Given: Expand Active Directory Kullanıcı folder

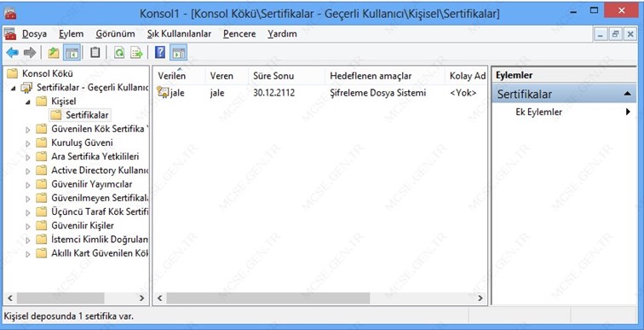Looking at the screenshot, I should 28,171.
